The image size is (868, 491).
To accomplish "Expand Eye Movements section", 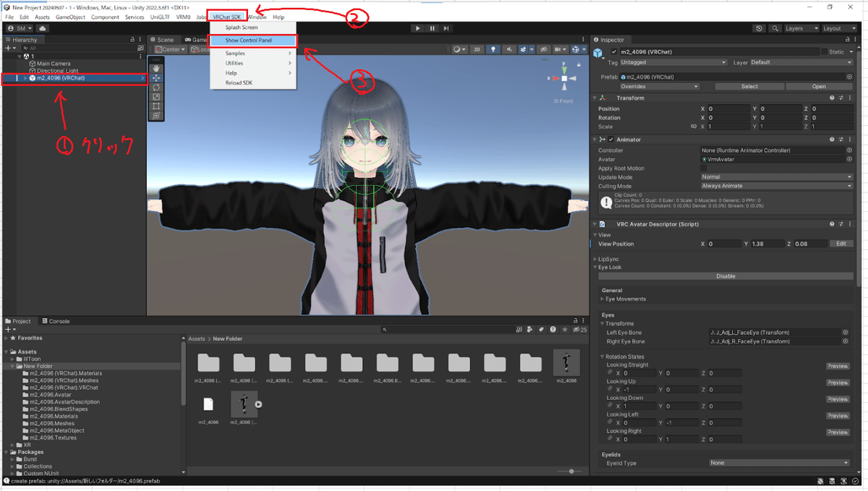I will [603, 299].
